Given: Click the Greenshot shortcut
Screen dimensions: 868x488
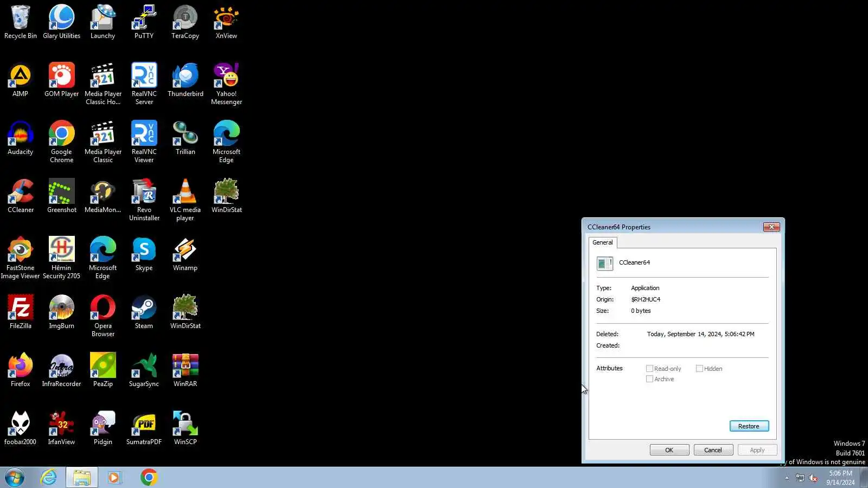Looking at the screenshot, I should pos(61,197).
